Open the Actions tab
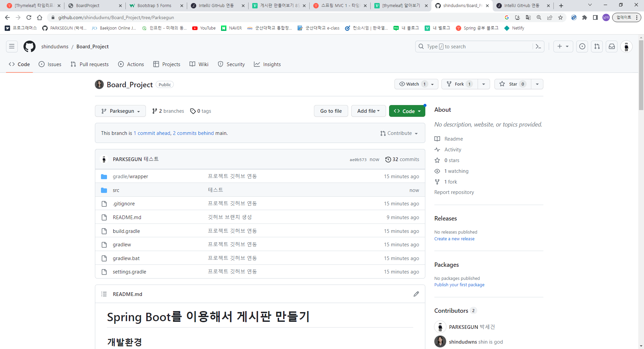Image resolution: width=644 pixels, height=349 pixels. coord(131,64)
